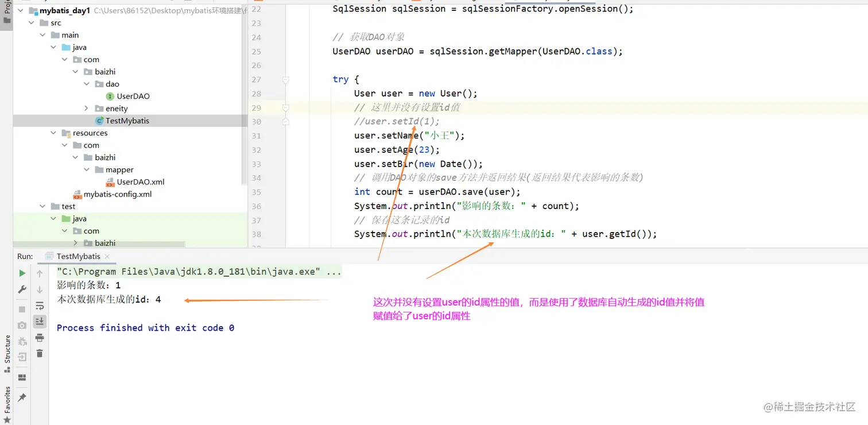Click the '// 获取DAO对象' comment
Image resolution: width=868 pixels, height=425 pixels.
coord(369,37)
